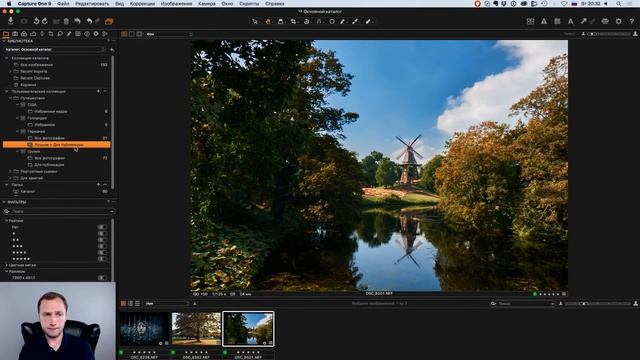This screenshot has width=640, height=360.
Task: Open the Capture tool tab camera icon
Action: click(15, 34)
